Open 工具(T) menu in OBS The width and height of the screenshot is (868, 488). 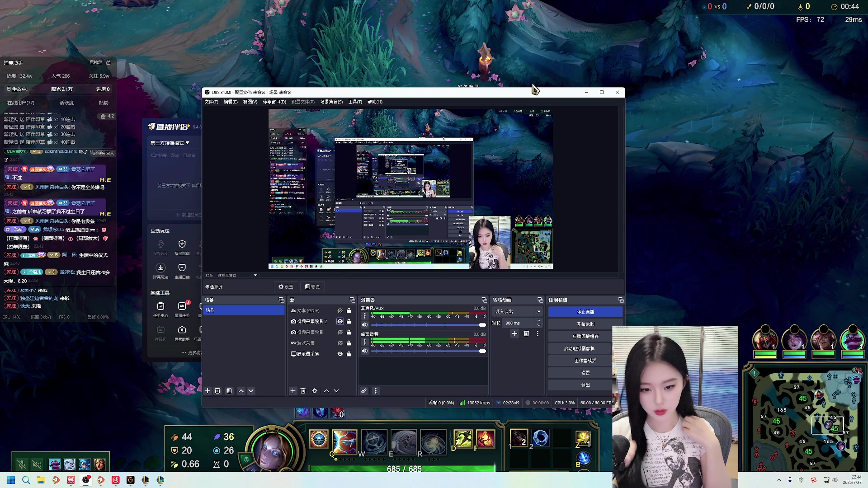pos(355,102)
